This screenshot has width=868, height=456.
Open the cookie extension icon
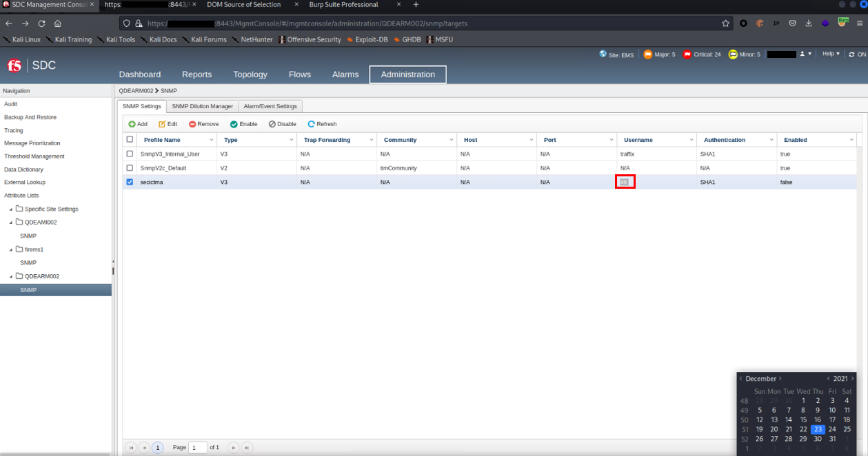759,23
